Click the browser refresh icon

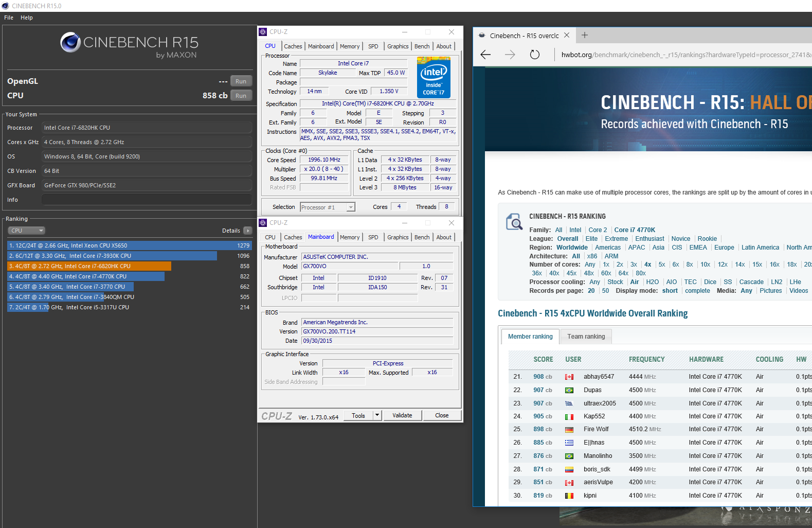(x=534, y=55)
